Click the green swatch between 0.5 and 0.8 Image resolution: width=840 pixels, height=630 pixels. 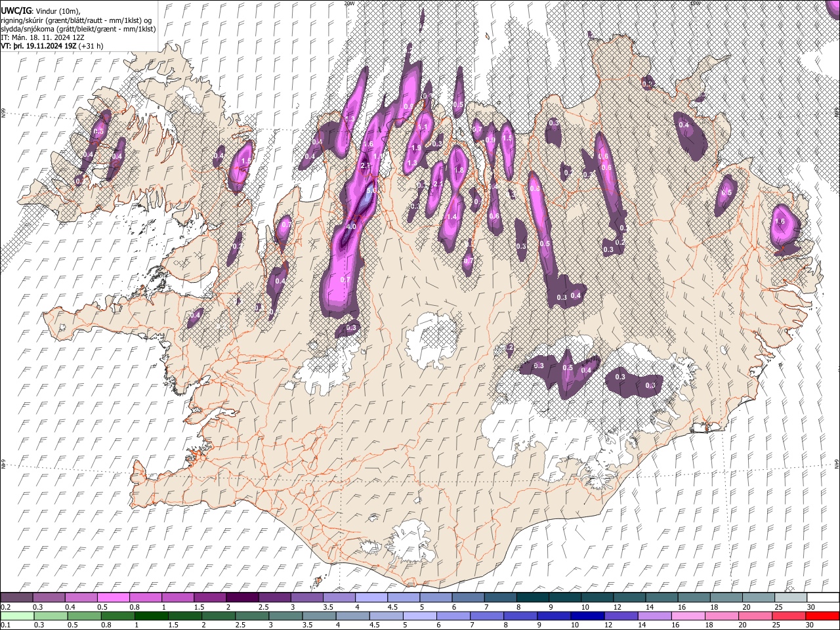(x=84, y=616)
